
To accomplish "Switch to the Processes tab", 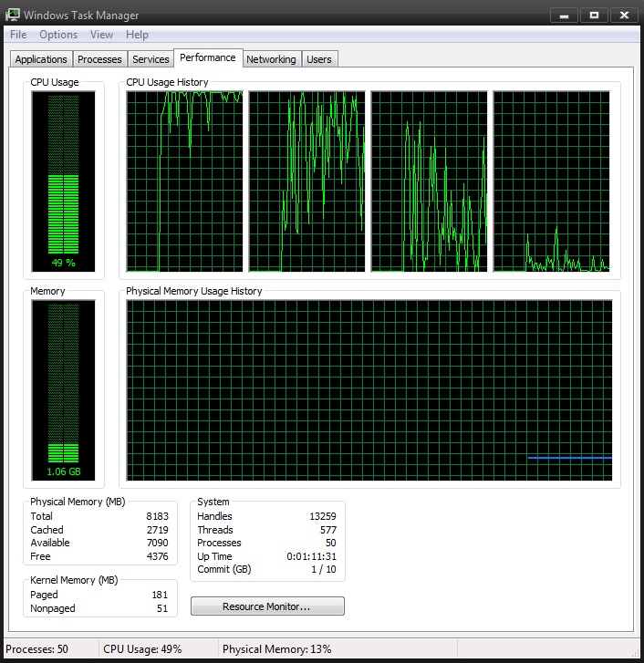I will point(99,59).
